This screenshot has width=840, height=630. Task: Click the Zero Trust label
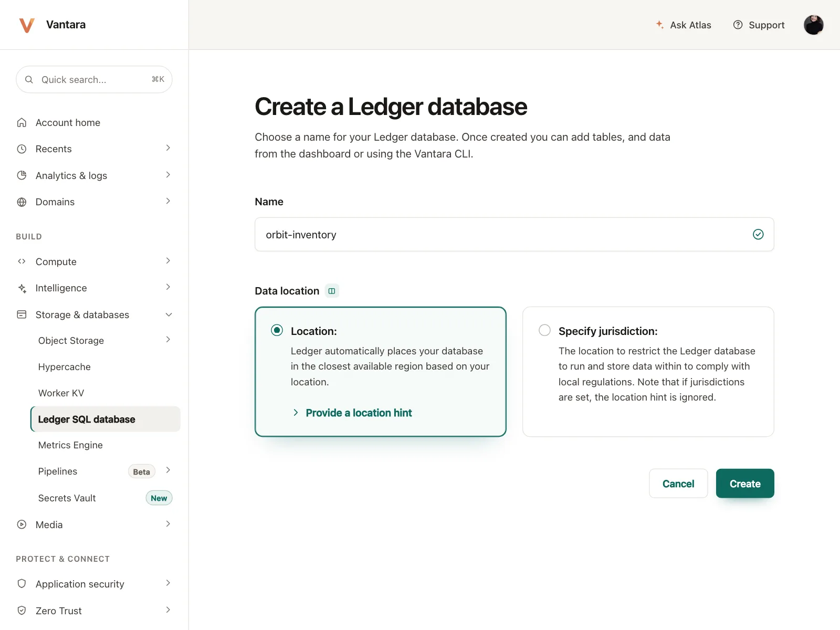tap(59, 611)
